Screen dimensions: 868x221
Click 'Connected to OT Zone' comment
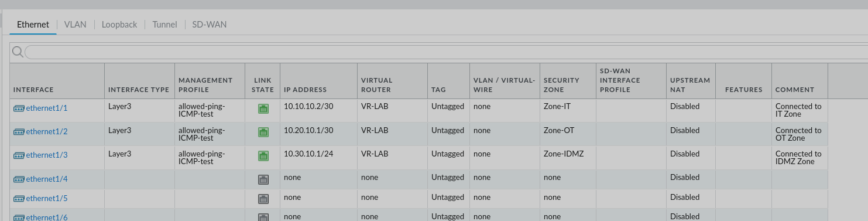(x=798, y=134)
